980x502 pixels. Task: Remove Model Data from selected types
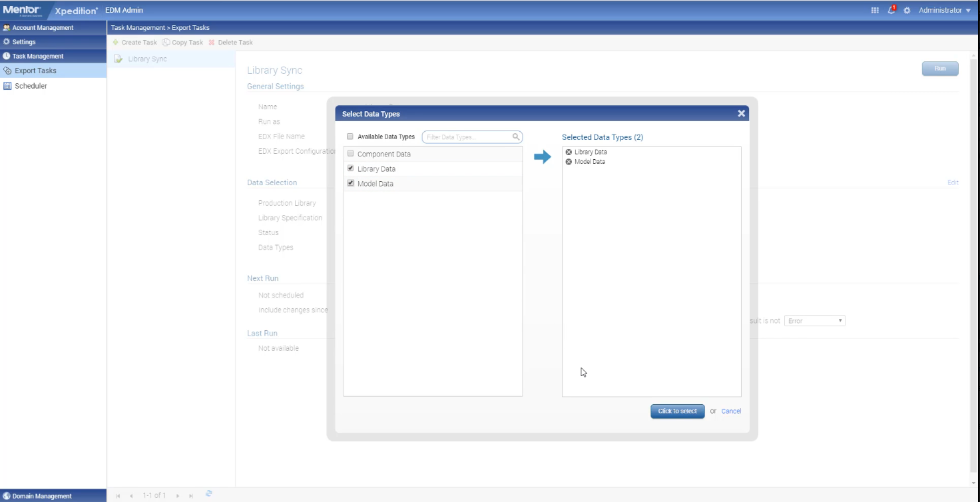[x=569, y=162]
